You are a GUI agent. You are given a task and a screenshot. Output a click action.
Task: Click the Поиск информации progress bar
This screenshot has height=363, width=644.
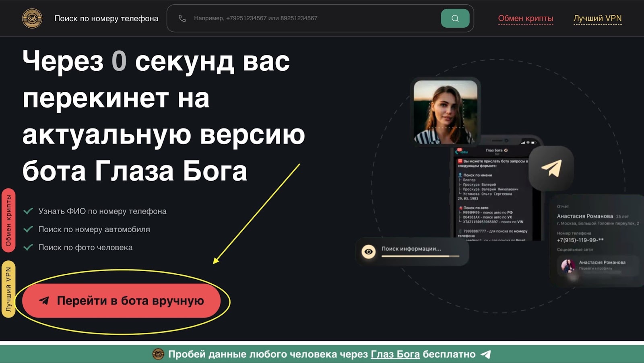click(420, 256)
